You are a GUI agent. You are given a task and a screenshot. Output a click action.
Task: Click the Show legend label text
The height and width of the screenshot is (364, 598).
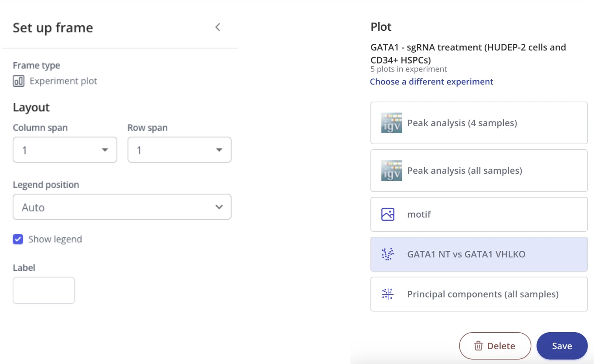click(55, 239)
